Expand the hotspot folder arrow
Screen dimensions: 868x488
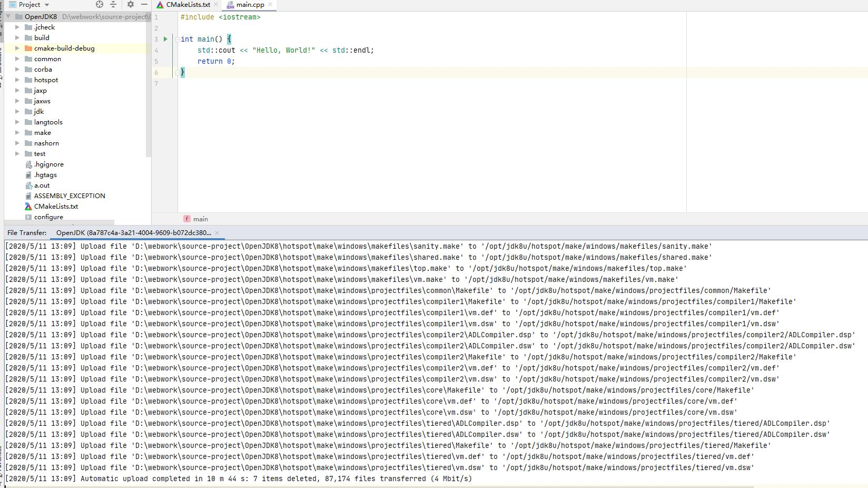(x=17, y=80)
